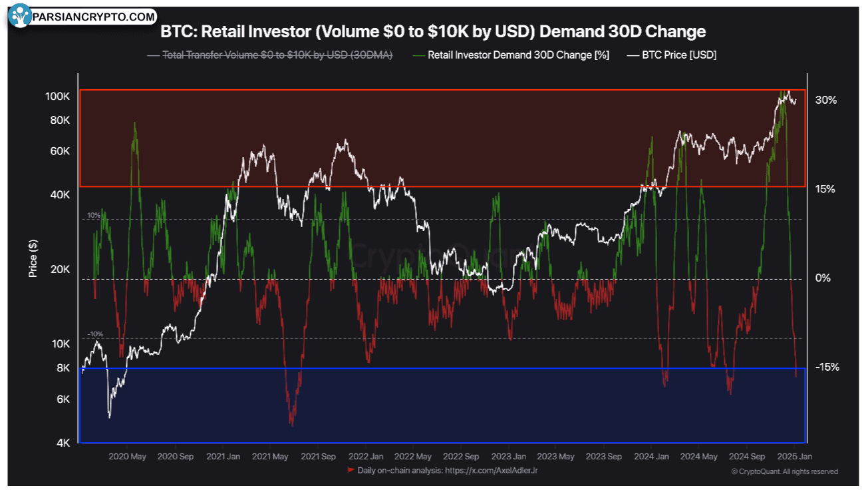This screenshot has width=868, height=492.
Task: Click the CryptoQuant All rights reserved notice
Action: click(x=784, y=471)
